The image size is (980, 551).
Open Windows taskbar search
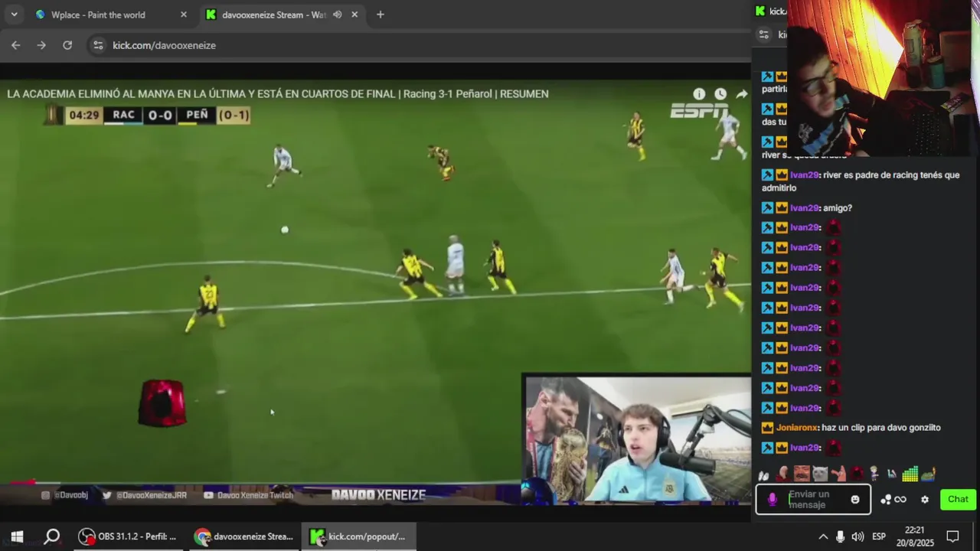coord(52,536)
